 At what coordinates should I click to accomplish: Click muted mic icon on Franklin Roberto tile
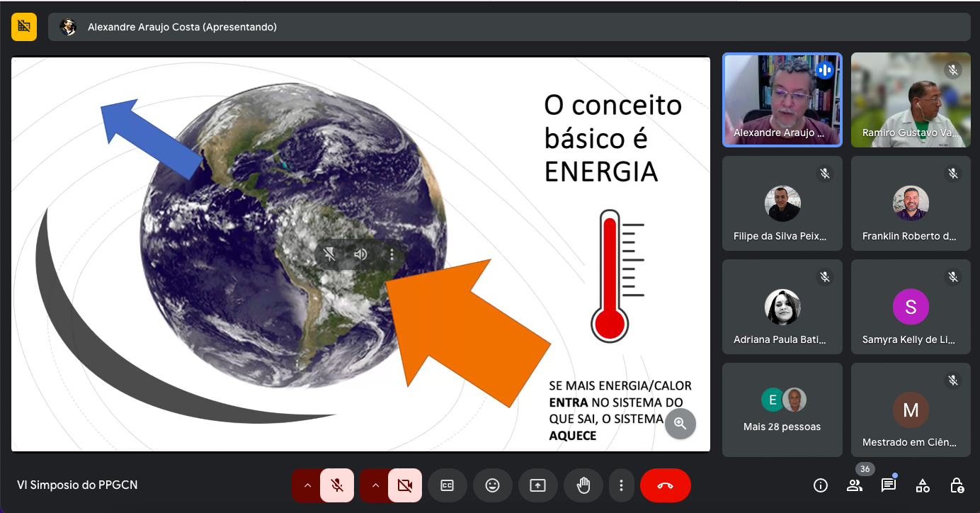[953, 174]
